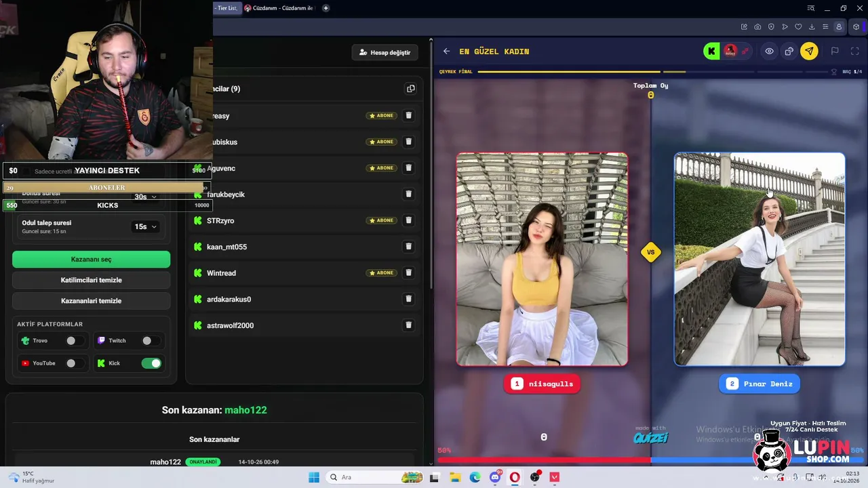Choose the Pınar Deniz photo card
Screen dimensions: 868x488
(x=759, y=259)
